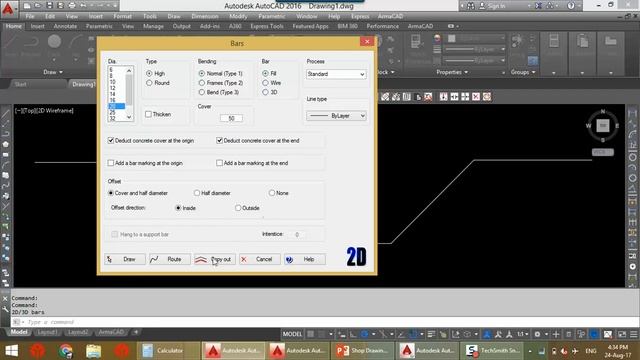Click Cancel in the Bars dialog

(x=260, y=259)
